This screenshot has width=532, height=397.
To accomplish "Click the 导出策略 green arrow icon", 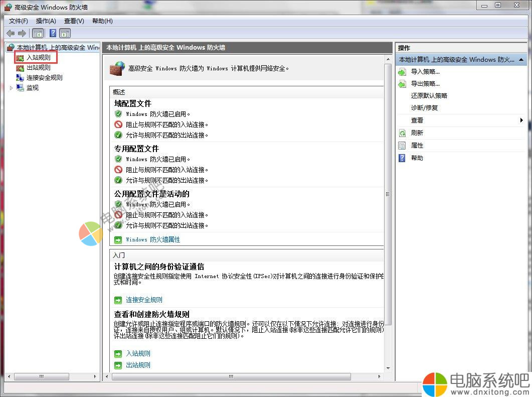I will [402, 84].
